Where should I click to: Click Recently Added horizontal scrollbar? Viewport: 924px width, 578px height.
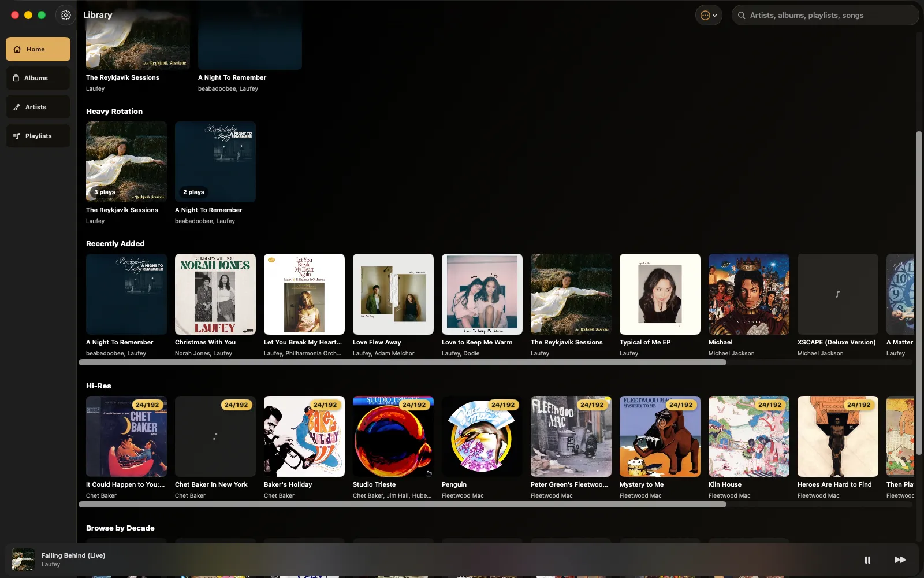click(403, 362)
